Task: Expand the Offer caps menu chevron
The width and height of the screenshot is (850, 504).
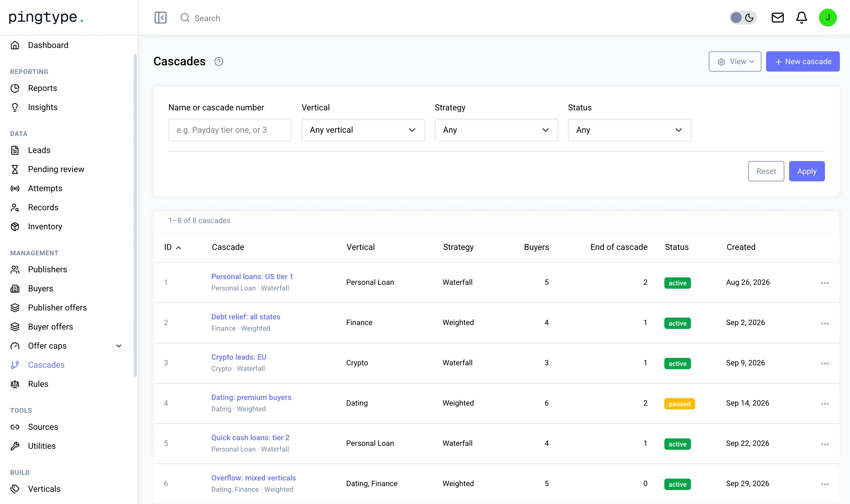Action: pos(118,346)
